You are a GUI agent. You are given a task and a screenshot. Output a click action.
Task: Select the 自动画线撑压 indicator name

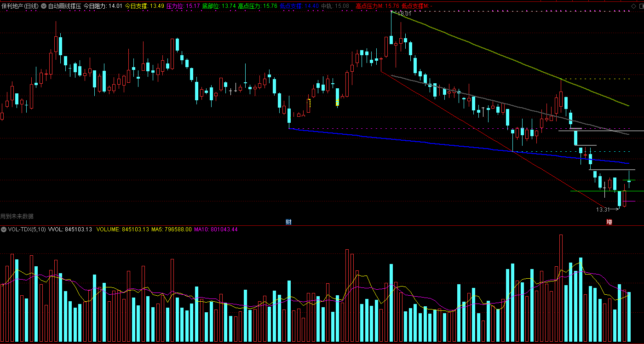tap(64, 6)
